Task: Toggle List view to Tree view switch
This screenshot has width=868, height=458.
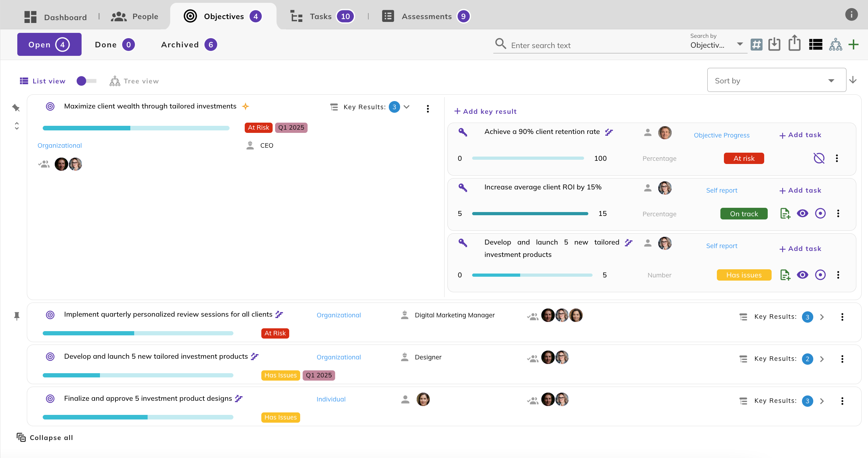Action: point(87,81)
